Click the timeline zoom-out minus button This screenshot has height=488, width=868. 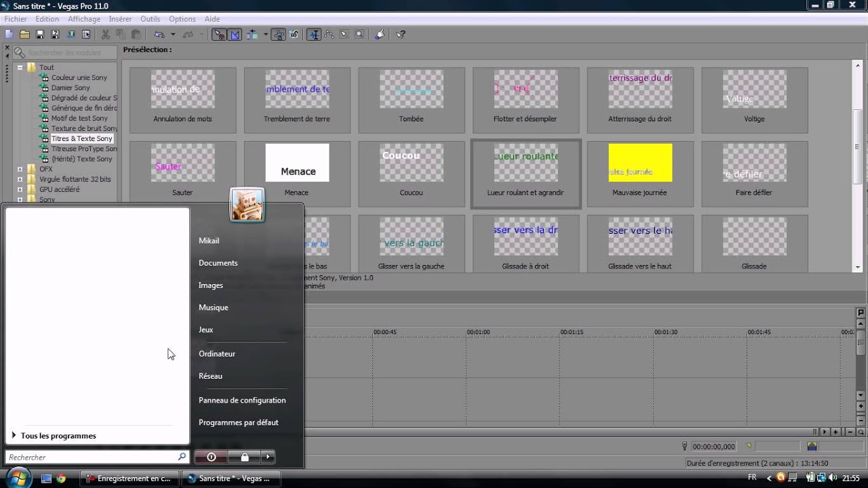(850, 432)
